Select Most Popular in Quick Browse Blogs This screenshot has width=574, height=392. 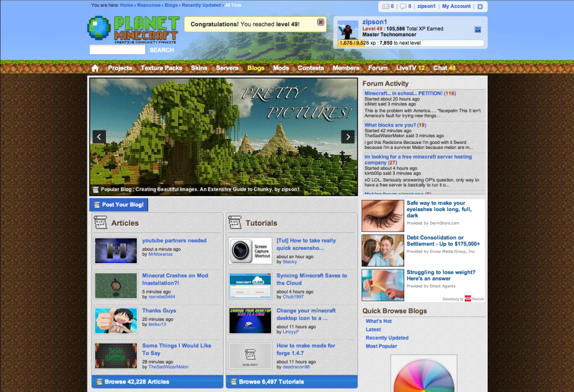point(381,346)
